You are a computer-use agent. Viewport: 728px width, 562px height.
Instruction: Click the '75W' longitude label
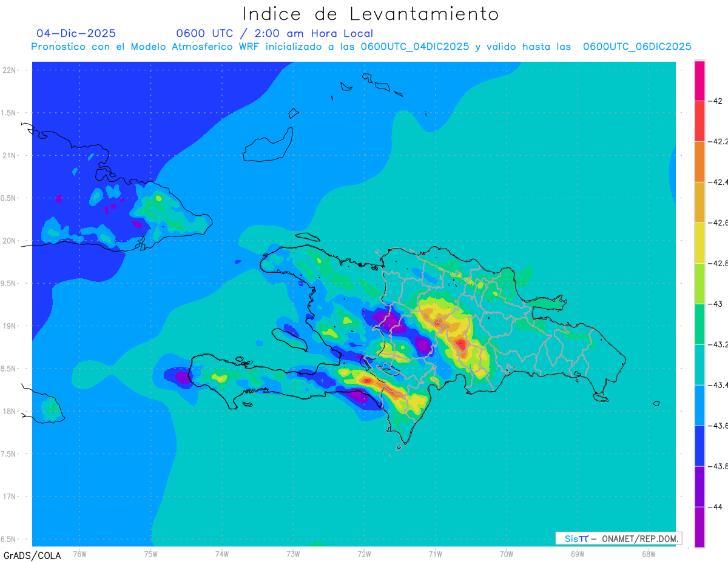tap(151, 553)
